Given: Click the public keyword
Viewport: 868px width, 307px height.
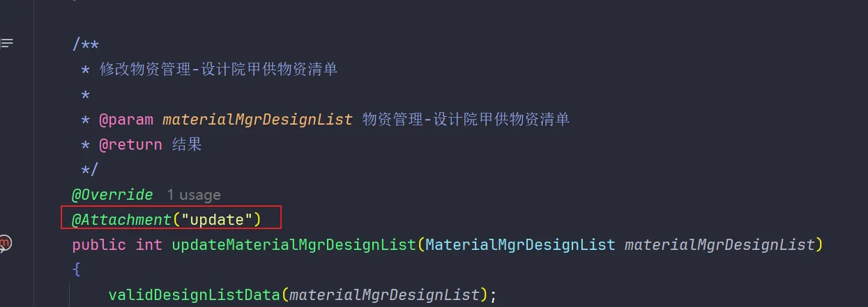Looking at the screenshot, I should [99, 245].
